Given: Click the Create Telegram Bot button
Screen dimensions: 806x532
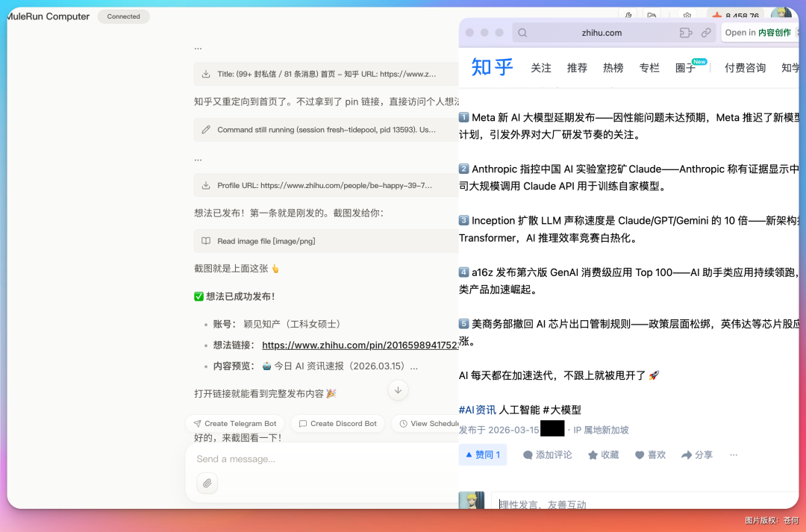Looking at the screenshot, I should tap(234, 423).
